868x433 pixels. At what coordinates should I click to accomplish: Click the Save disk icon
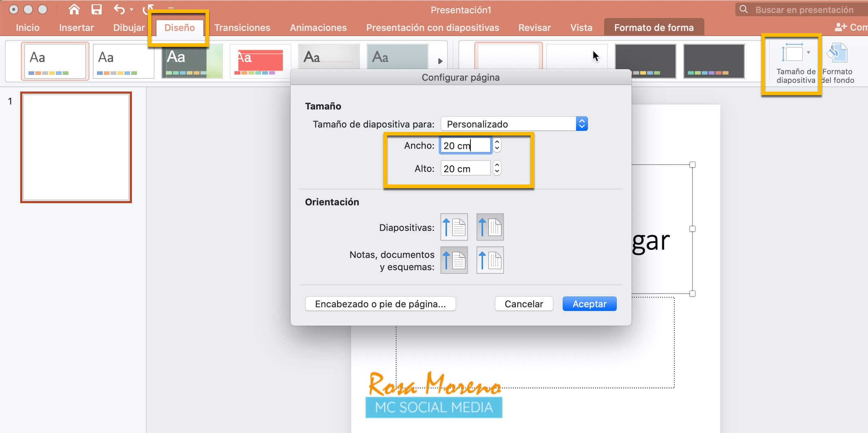pyautogui.click(x=96, y=9)
